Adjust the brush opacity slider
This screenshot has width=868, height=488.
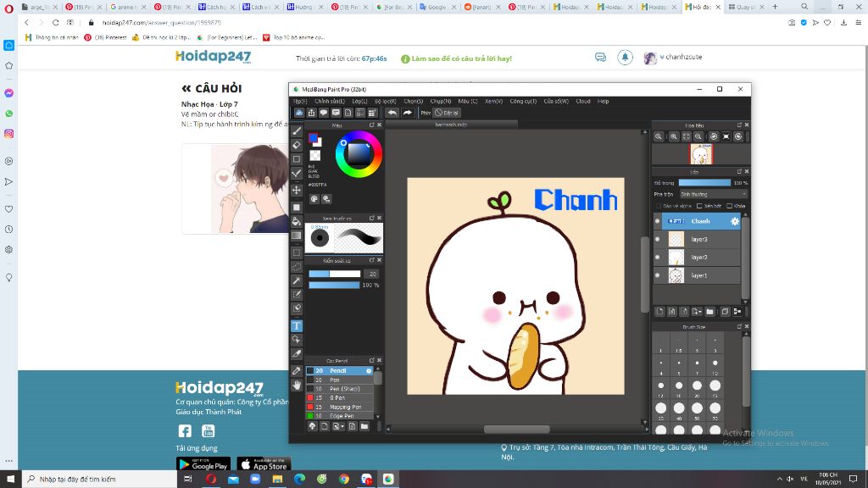click(x=334, y=285)
